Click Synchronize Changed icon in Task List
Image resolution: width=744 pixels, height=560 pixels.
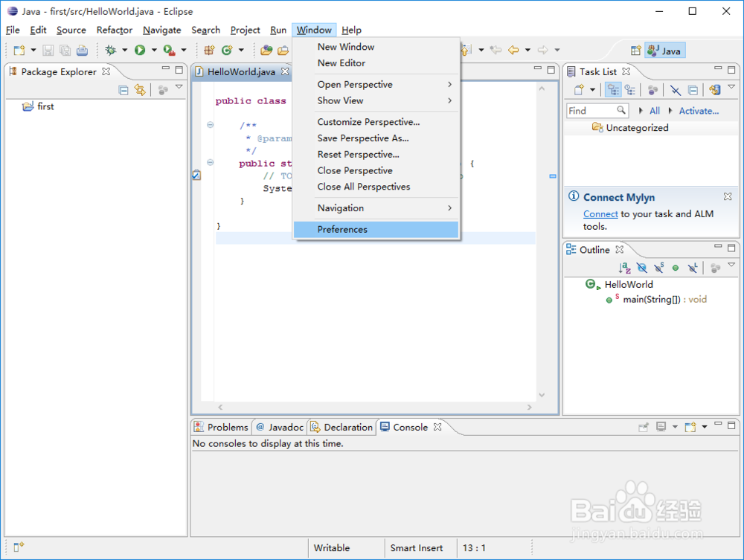715,90
